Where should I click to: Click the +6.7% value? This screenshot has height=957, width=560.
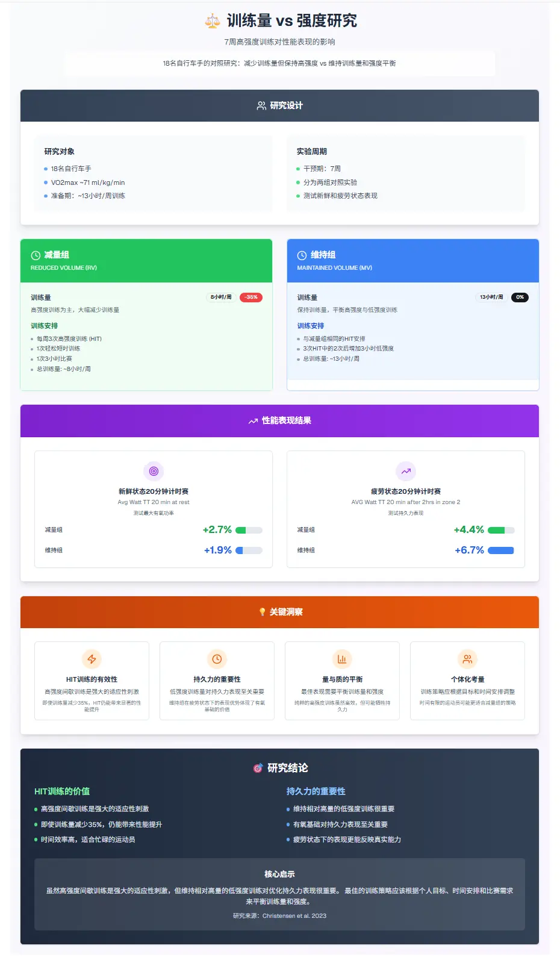click(469, 550)
